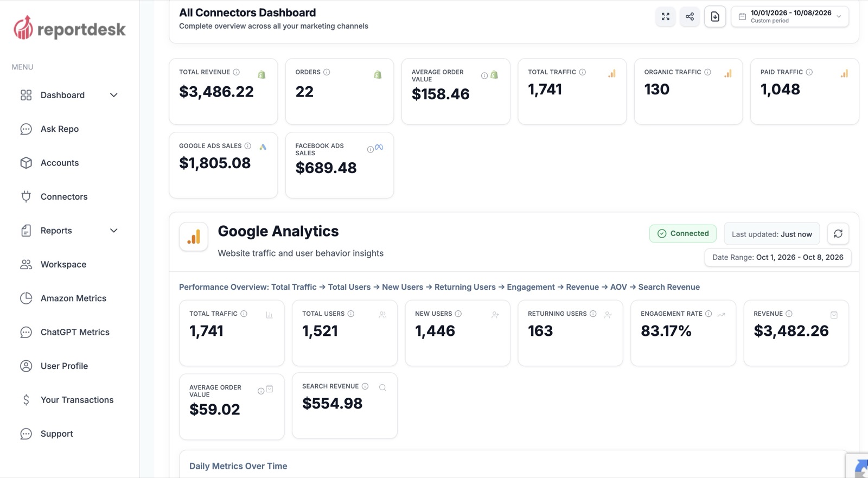Click the Performance Overview breadcrumb text
Screen dimensions: 868x478
click(x=439, y=287)
